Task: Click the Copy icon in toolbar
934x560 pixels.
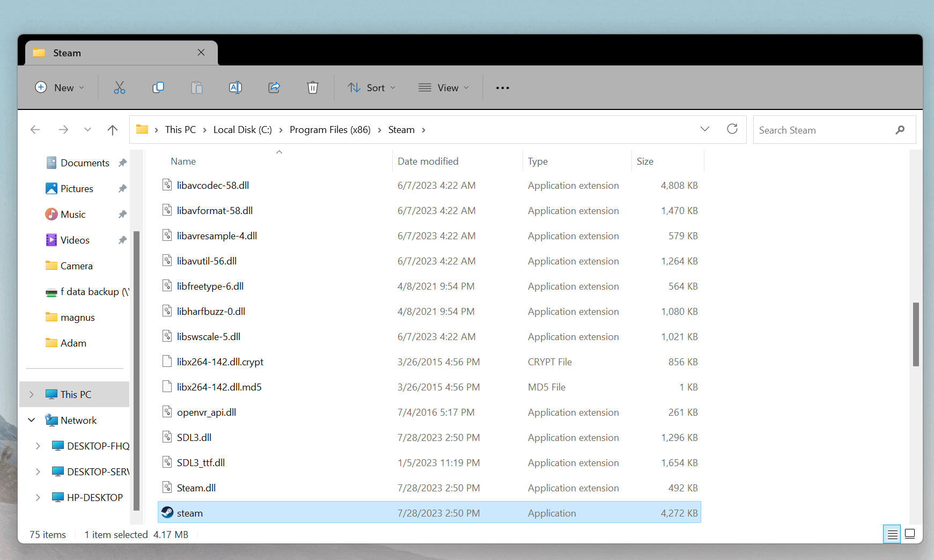Action: [158, 87]
